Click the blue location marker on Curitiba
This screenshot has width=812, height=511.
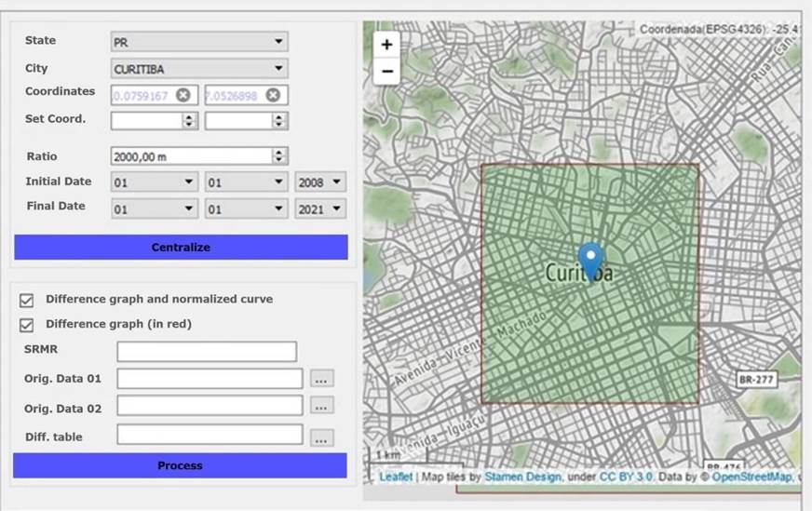tap(590, 260)
